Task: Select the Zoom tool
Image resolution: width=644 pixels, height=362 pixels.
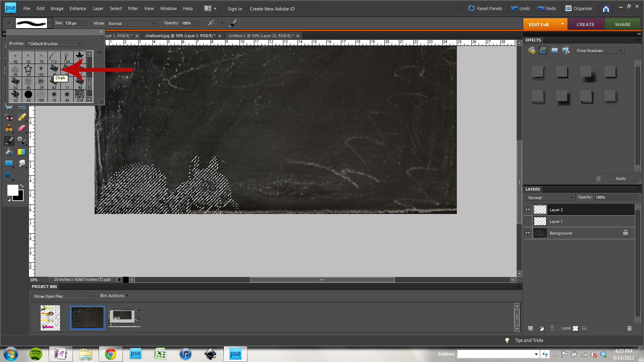Action: (x=9, y=176)
